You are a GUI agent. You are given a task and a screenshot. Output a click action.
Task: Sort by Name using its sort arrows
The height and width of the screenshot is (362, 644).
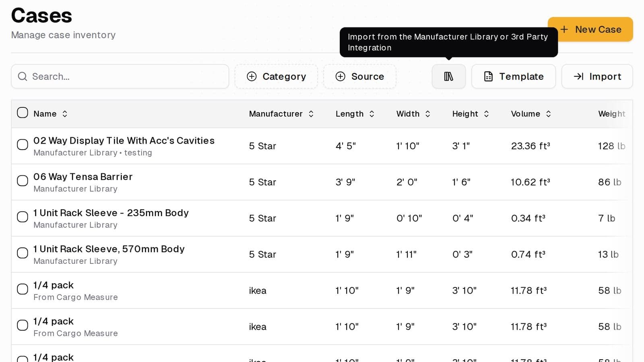point(65,114)
